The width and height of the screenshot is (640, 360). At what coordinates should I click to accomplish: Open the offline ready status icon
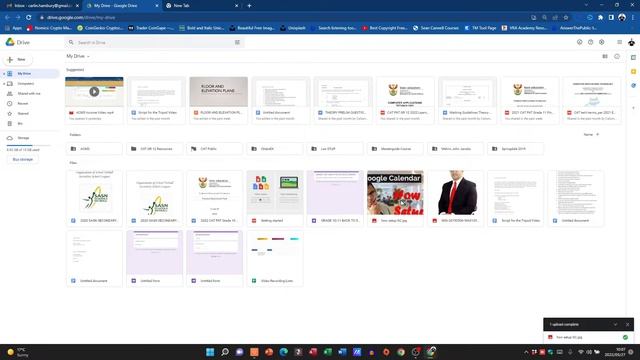(x=579, y=42)
